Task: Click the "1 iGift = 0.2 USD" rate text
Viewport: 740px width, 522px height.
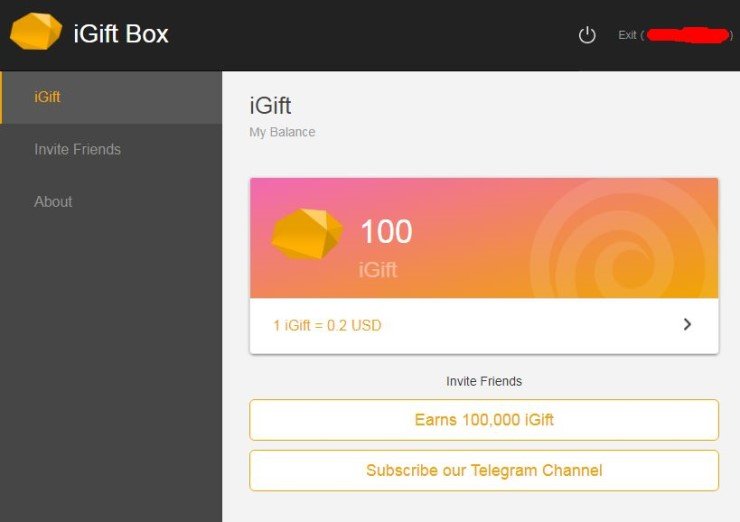Action: 327,325
